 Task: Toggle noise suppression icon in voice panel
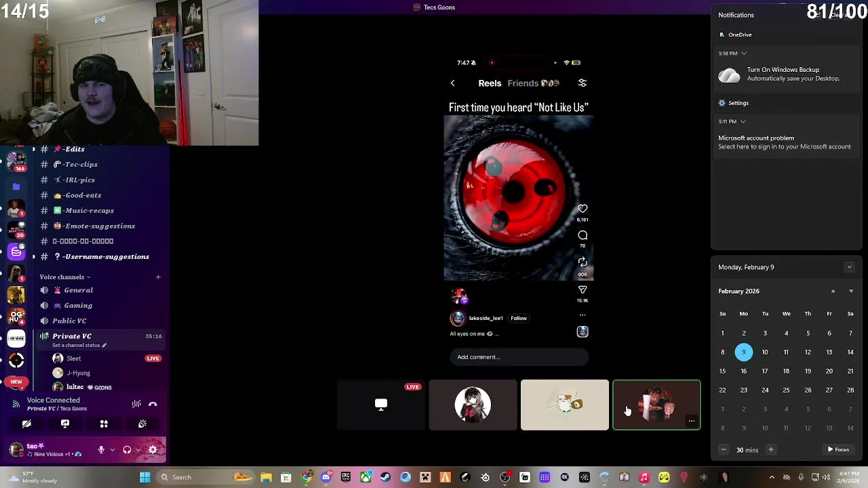(x=136, y=404)
